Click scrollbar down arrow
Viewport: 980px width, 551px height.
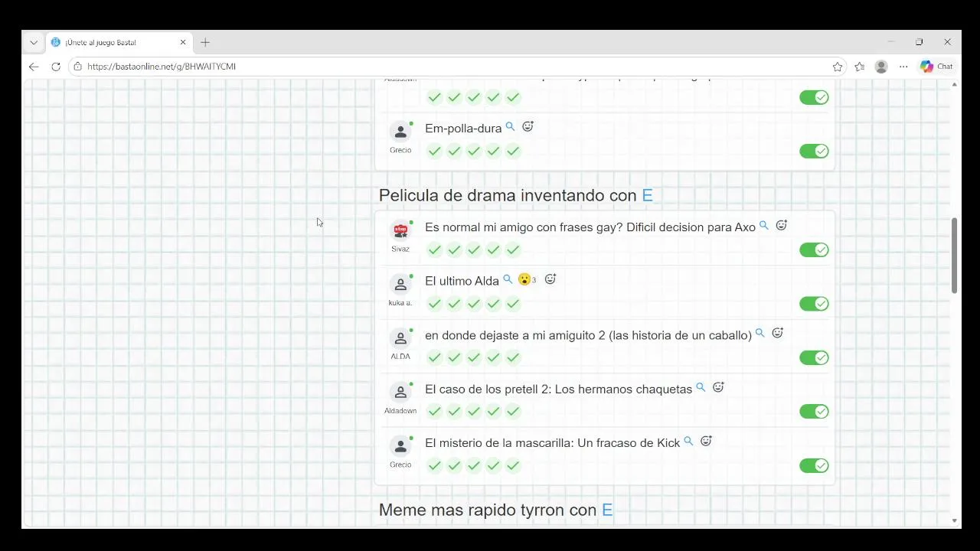(954, 521)
